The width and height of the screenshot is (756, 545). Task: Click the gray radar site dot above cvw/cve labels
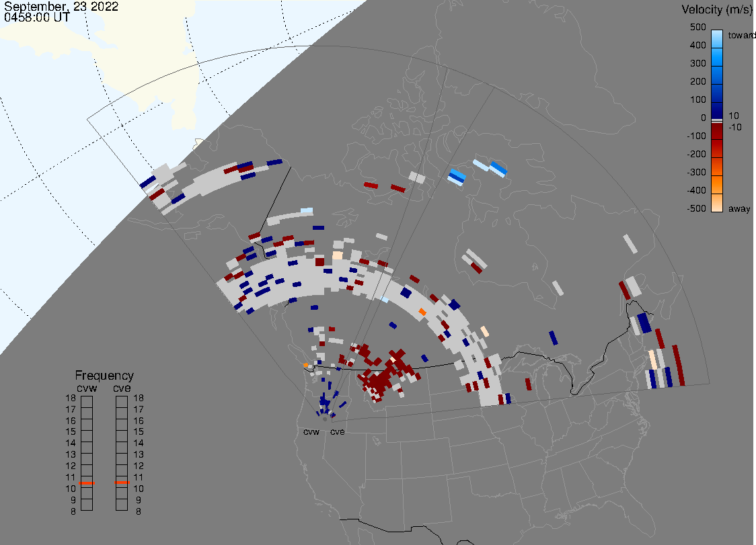[x=325, y=419]
